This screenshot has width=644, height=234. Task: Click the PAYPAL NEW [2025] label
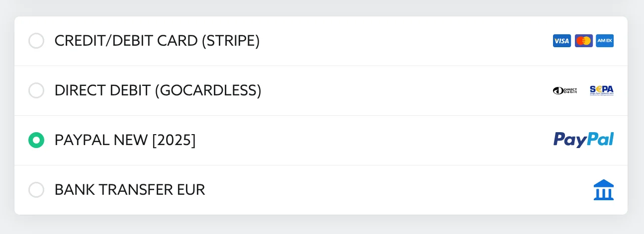pos(125,140)
